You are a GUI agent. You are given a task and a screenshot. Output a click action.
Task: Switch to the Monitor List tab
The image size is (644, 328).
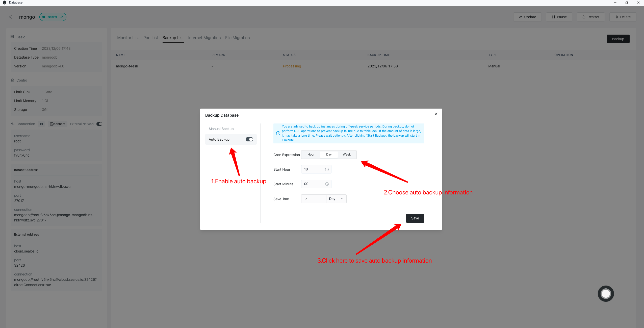128,38
